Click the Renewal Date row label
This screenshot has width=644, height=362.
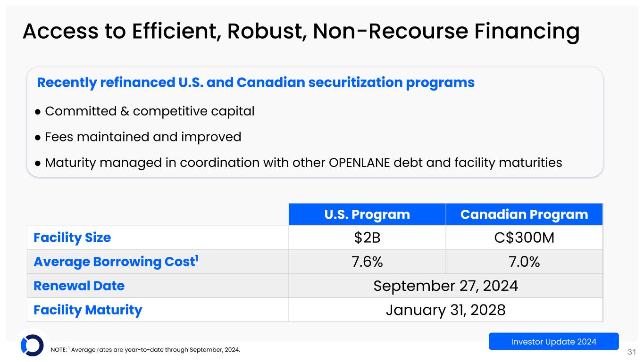[x=79, y=286]
